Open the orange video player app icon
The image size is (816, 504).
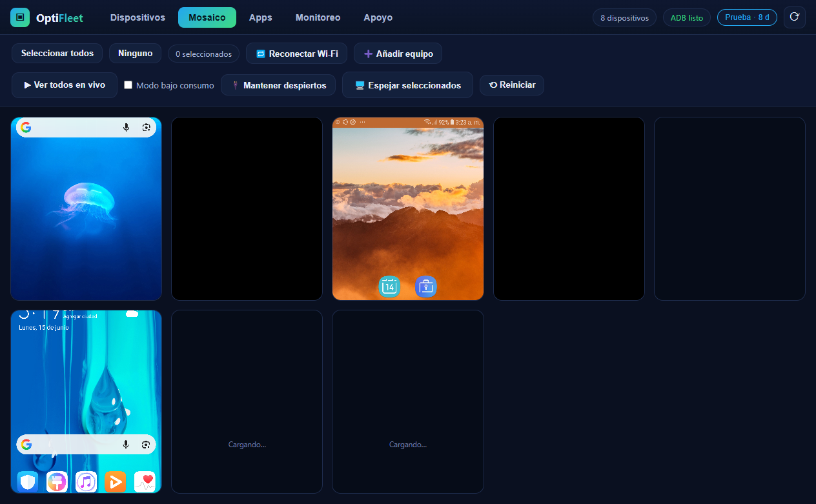point(116,481)
